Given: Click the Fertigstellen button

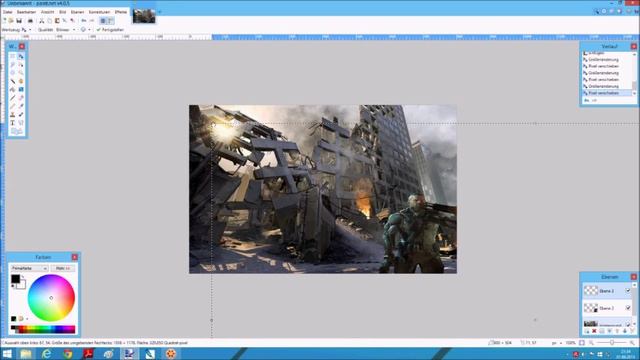Looking at the screenshot, I should click(x=110, y=30).
